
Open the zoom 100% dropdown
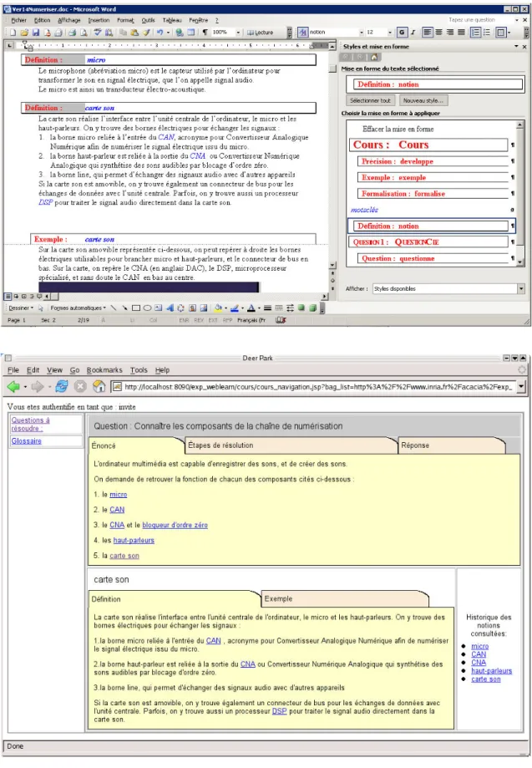(238, 33)
